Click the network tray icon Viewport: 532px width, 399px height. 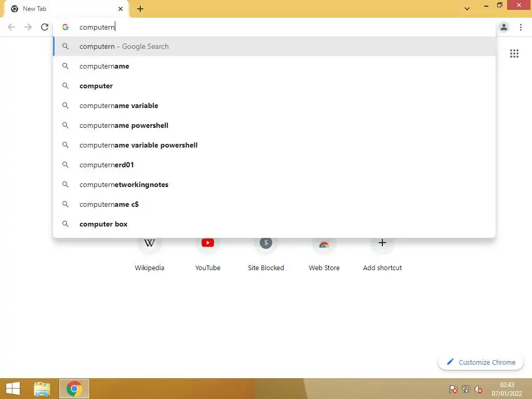[x=466, y=389]
